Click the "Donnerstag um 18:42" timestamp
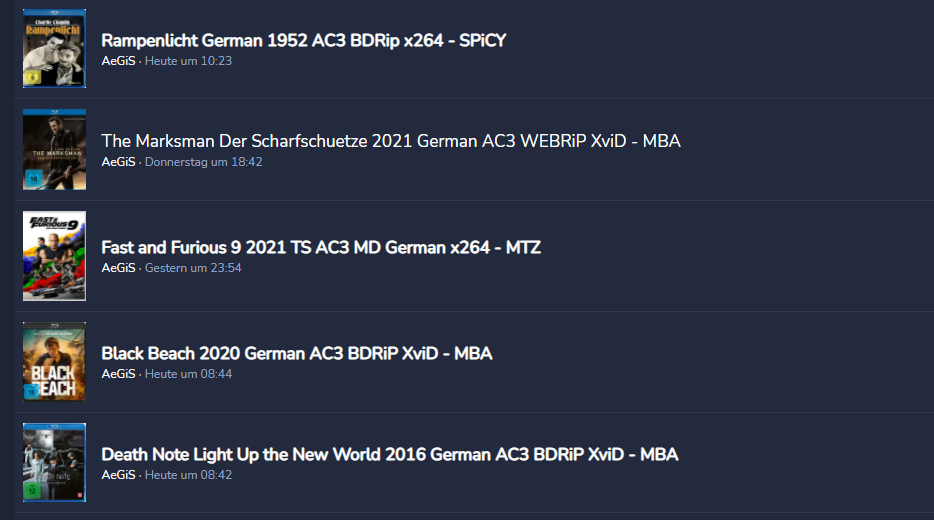The height and width of the screenshot is (520, 934). click(x=203, y=162)
